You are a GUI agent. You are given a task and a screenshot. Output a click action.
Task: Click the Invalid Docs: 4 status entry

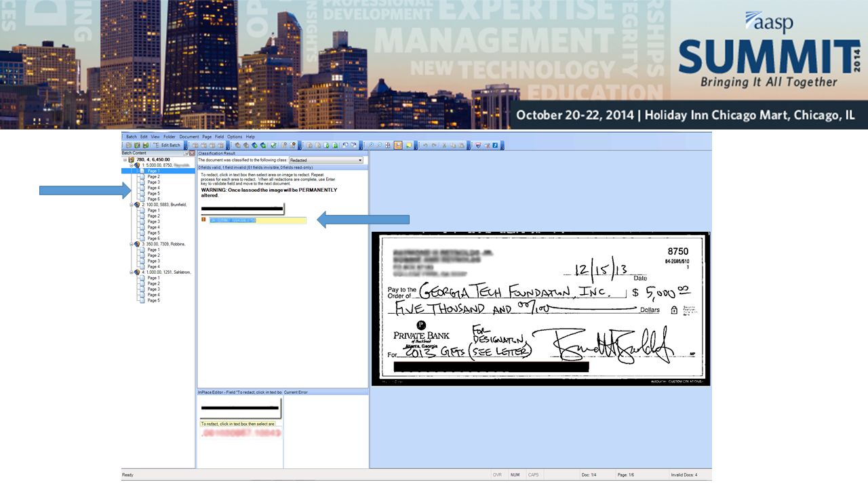coord(684,474)
